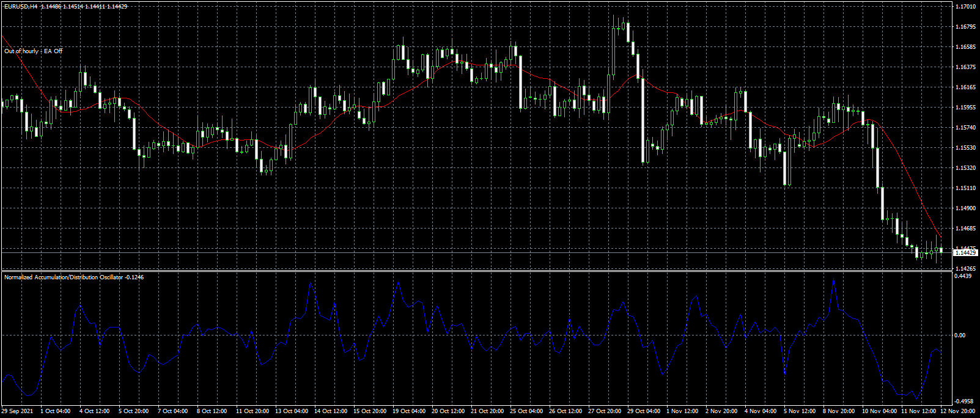Click the 0.00 oscillator scale value
The height and width of the screenshot is (418, 980).
pyautogui.click(x=960, y=335)
